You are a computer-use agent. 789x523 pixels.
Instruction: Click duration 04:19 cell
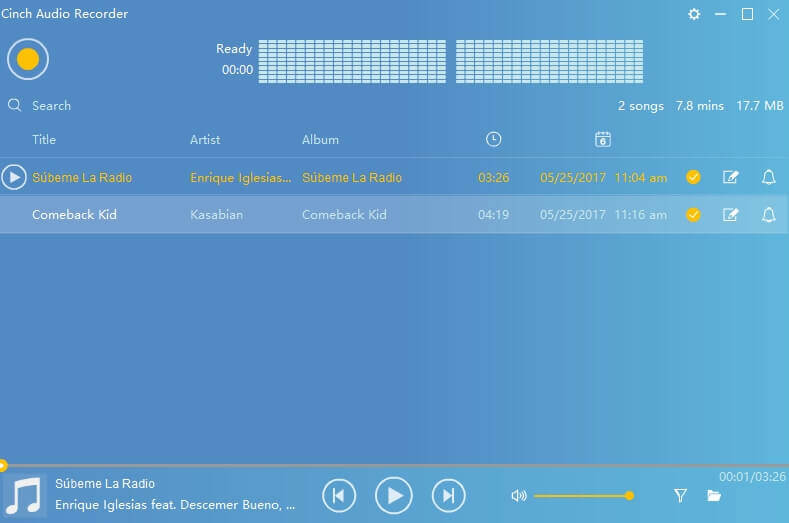pyautogui.click(x=494, y=215)
